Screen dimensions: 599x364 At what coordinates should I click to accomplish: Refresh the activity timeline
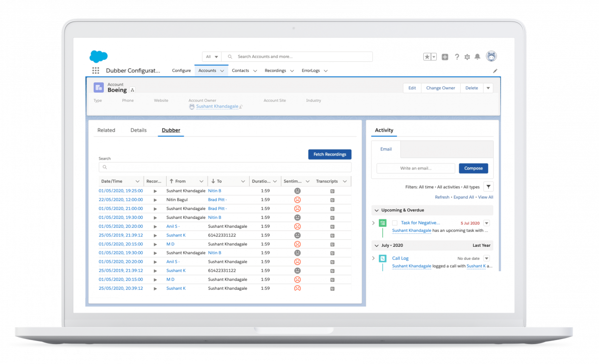tap(442, 197)
